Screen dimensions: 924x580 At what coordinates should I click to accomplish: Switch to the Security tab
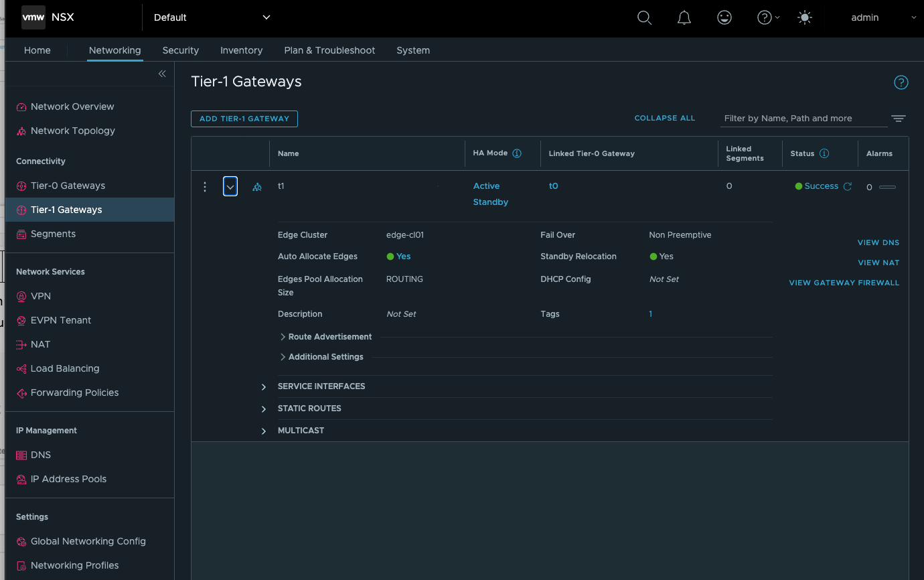point(181,50)
